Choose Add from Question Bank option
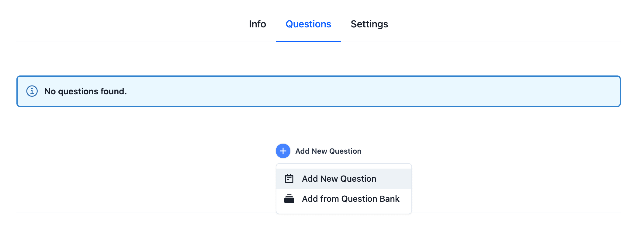Viewport: 644px width, 227px height. coord(351,199)
